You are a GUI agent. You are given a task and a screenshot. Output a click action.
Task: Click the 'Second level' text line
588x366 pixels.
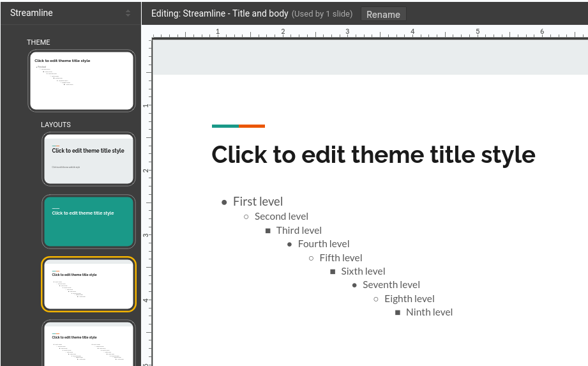281,217
